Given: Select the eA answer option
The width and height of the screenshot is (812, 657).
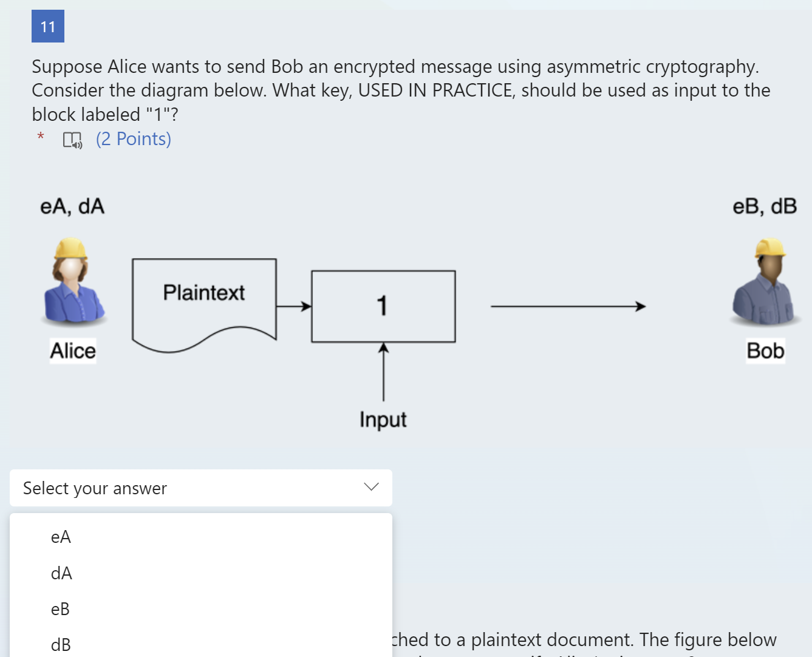Looking at the screenshot, I should click(x=61, y=537).
